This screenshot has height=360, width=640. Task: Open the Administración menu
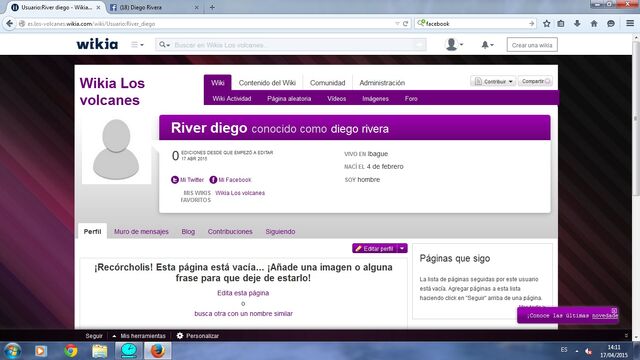click(x=382, y=82)
